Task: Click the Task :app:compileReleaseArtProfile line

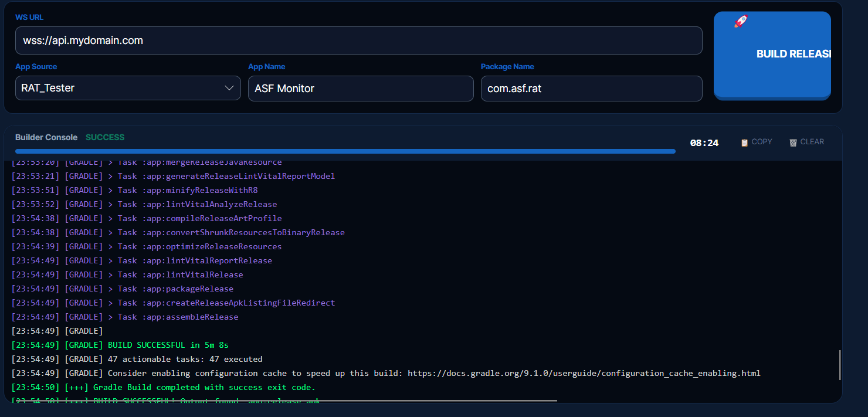Action: (147, 218)
